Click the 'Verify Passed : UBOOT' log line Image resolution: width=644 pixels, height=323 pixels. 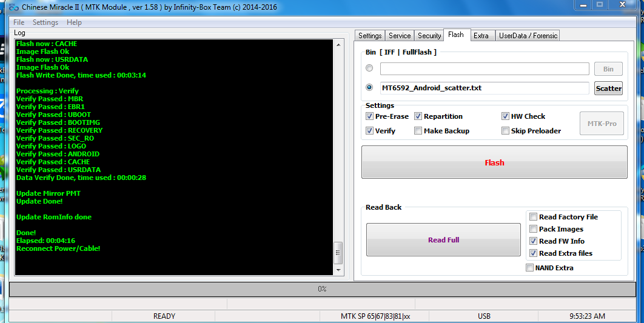[53, 115]
